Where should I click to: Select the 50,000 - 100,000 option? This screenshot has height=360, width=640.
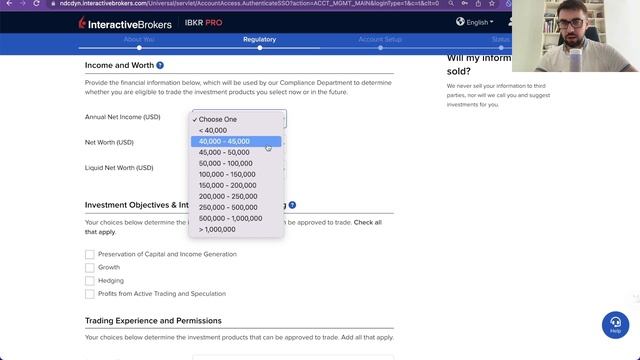tap(236, 163)
